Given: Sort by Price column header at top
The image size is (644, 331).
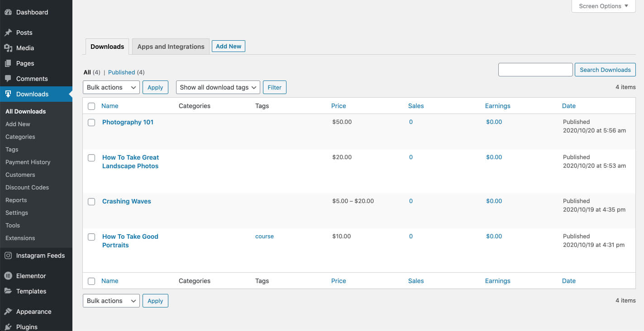Looking at the screenshot, I should click(x=339, y=106).
